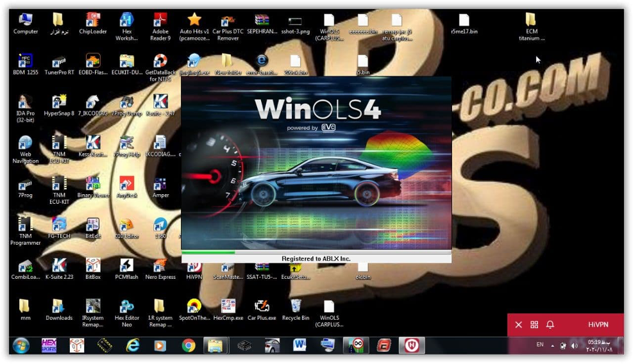Viewport: 633px width, 364px height.
Task: Open the SEPEHRAN... archive icon
Action: [x=262, y=24]
